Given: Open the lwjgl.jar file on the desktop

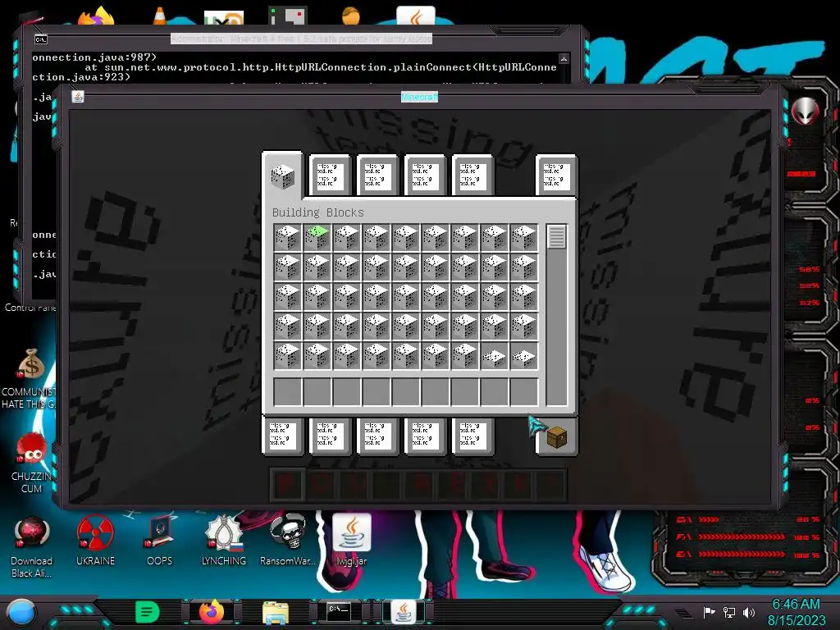Looking at the screenshot, I should coord(351,541).
